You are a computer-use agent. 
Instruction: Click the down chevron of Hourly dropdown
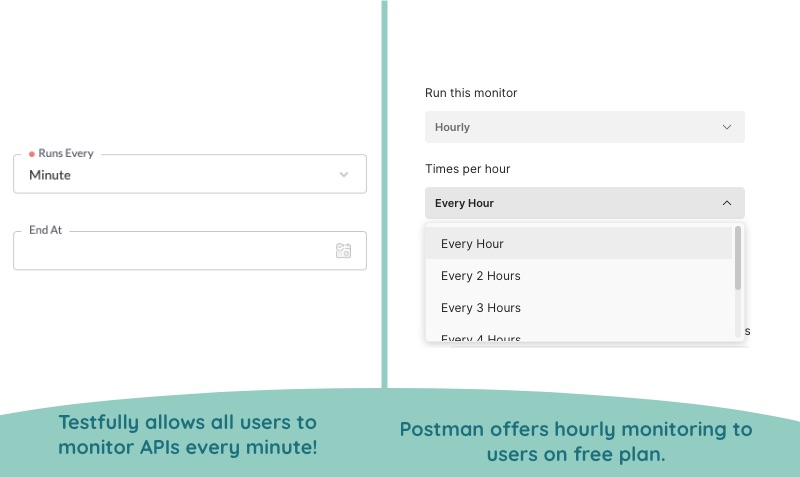(x=727, y=127)
